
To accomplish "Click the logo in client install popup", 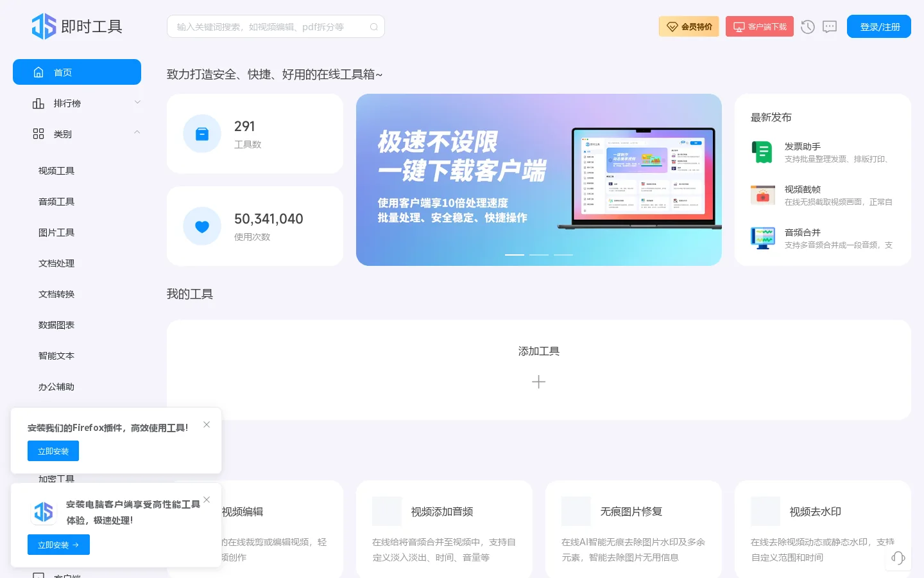I will coord(43,512).
